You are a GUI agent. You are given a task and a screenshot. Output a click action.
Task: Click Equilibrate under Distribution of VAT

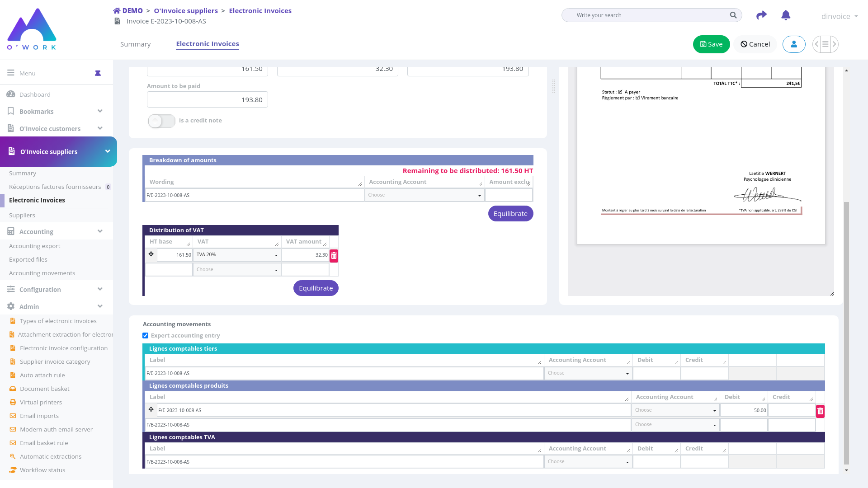[316, 288]
